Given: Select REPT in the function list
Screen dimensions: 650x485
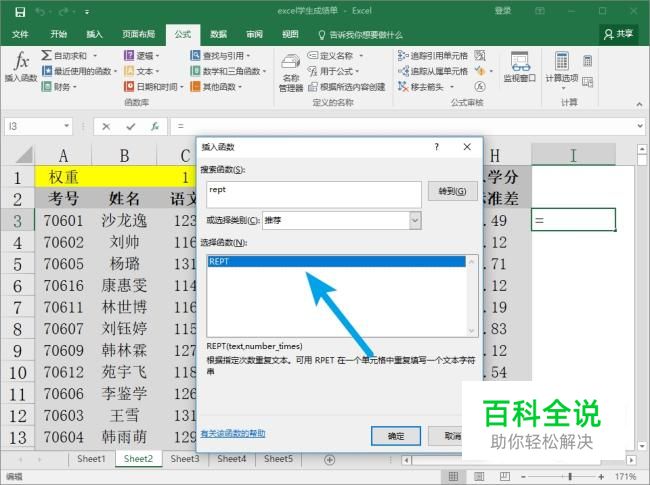Looking at the screenshot, I should pyautogui.click(x=336, y=262).
